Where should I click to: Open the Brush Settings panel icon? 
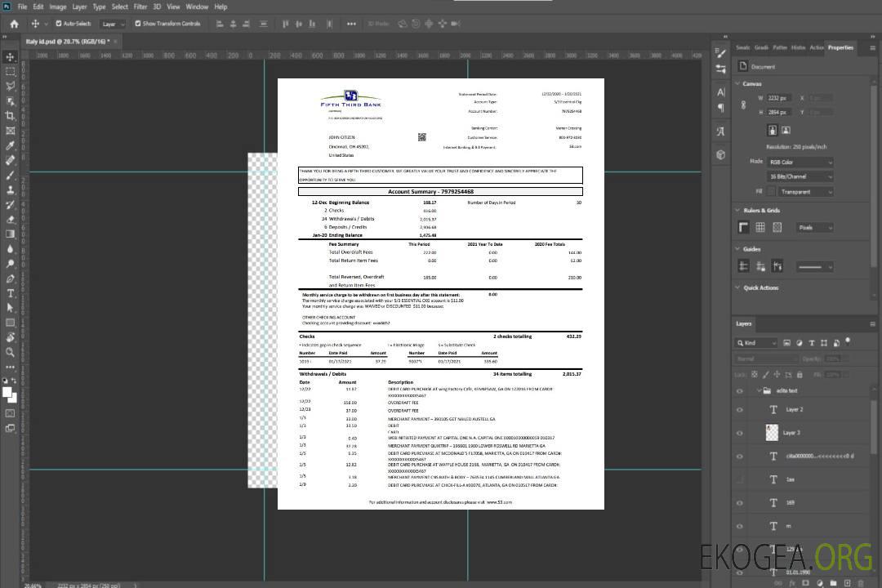[x=720, y=53]
